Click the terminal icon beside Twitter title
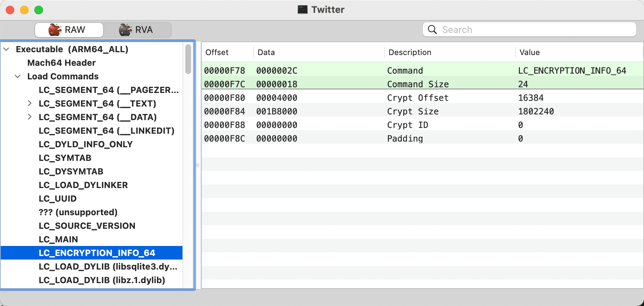The width and height of the screenshot is (644, 306). click(303, 9)
